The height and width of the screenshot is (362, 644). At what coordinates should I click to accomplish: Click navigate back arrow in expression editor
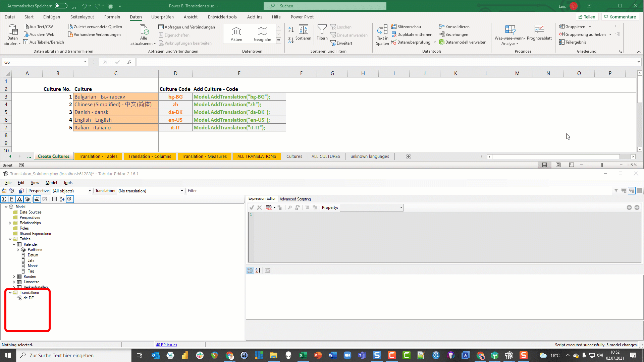click(629, 207)
